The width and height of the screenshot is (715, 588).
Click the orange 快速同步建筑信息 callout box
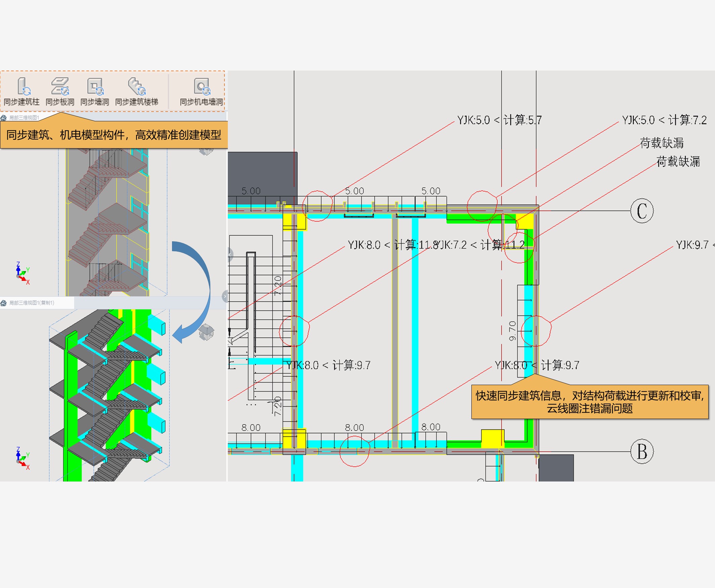point(590,402)
